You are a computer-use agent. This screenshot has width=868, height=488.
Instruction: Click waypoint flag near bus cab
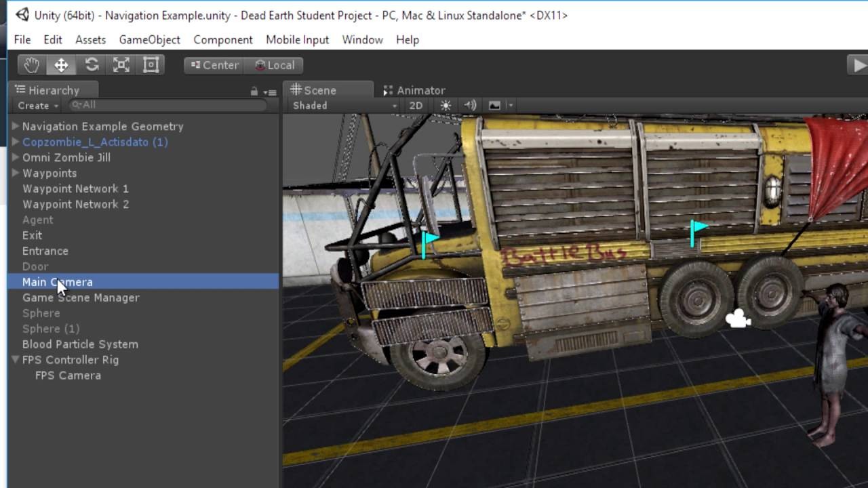(x=430, y=244)
